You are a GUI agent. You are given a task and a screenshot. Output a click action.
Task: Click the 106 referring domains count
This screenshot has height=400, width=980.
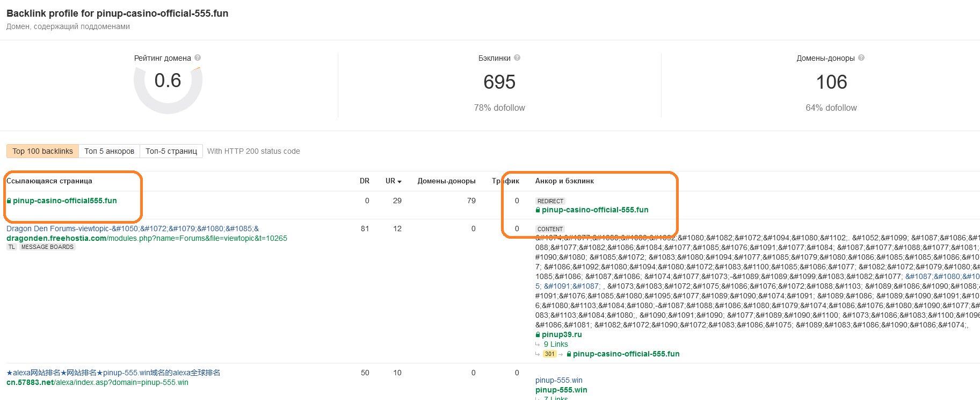click(x=831, y=82)
